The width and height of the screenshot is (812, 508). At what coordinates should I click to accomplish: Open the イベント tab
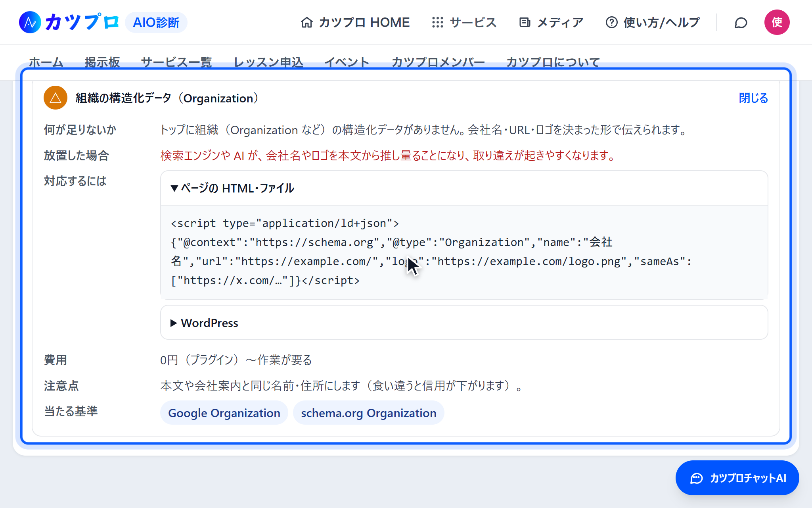[347, 62]
